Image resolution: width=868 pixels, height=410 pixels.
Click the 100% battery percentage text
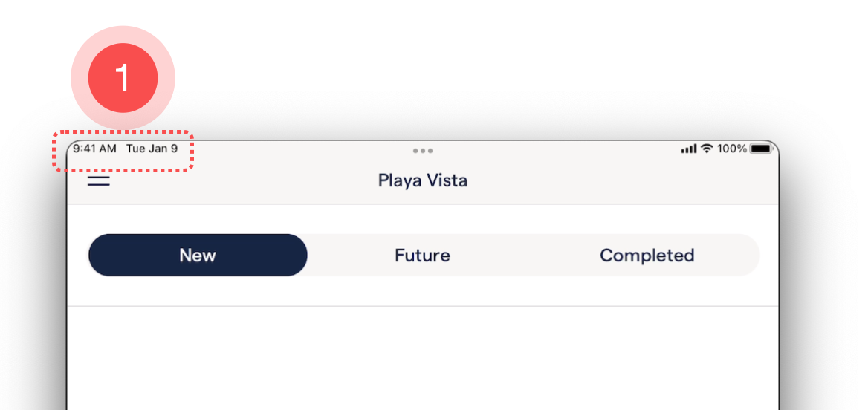click(x=732, y=149)
